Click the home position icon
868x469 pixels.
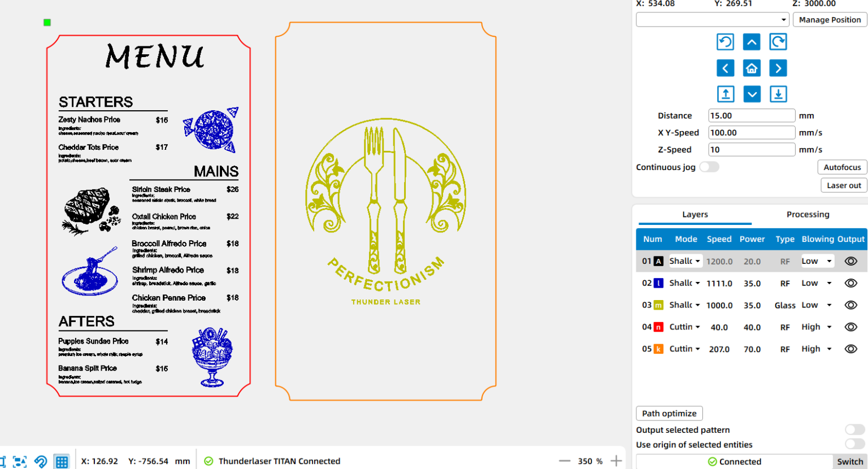(752, 68)
